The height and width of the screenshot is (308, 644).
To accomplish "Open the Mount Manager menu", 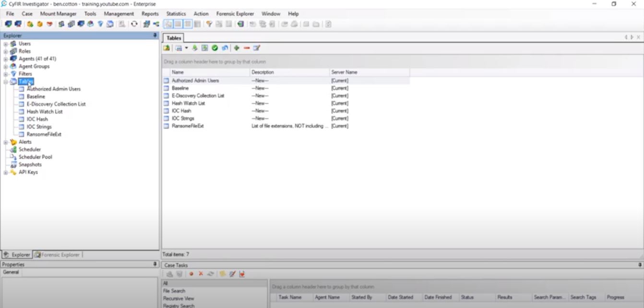I will (x=58, y=14).
